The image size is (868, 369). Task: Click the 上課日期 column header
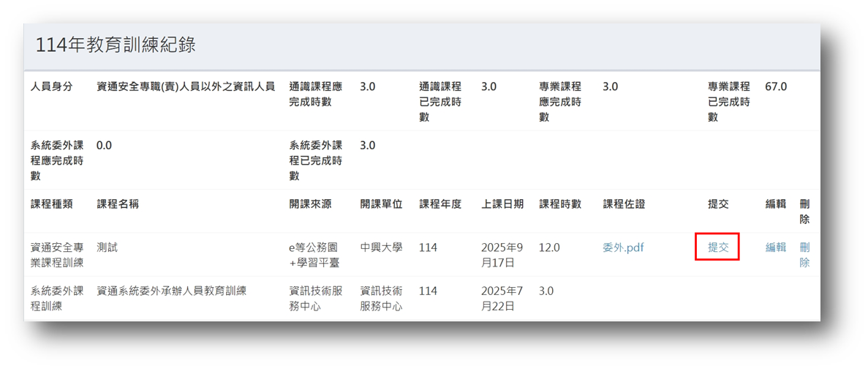point(502,204)
